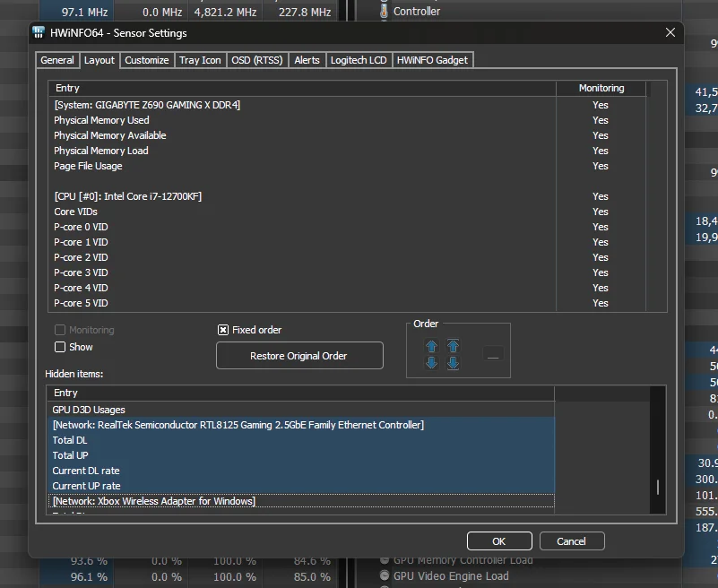Dismiss dialog with Cancel button
The height and width of the screenshot is (588, 718).
[572, 540]
